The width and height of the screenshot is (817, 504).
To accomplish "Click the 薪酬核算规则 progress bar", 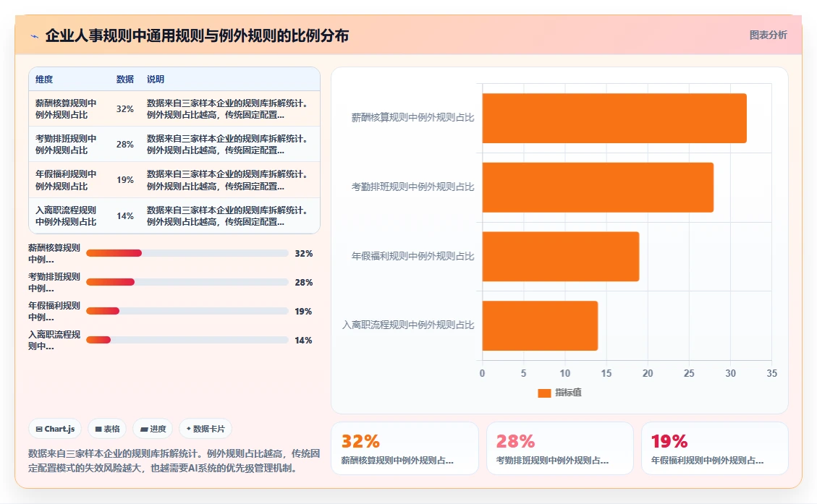I will click(187, 253).
